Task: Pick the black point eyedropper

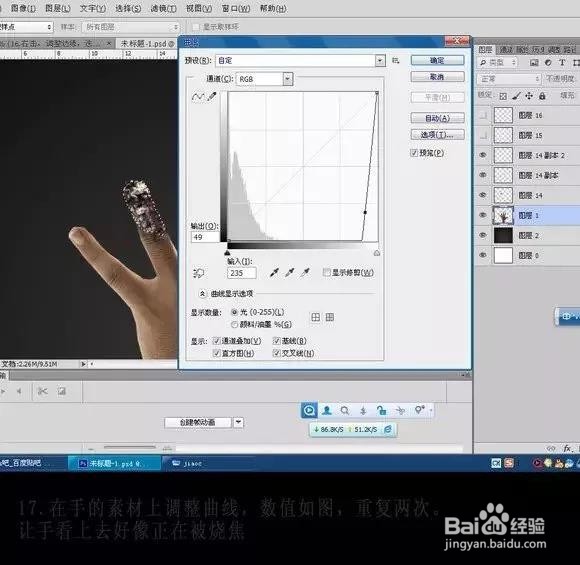Action: pos(274,273)
